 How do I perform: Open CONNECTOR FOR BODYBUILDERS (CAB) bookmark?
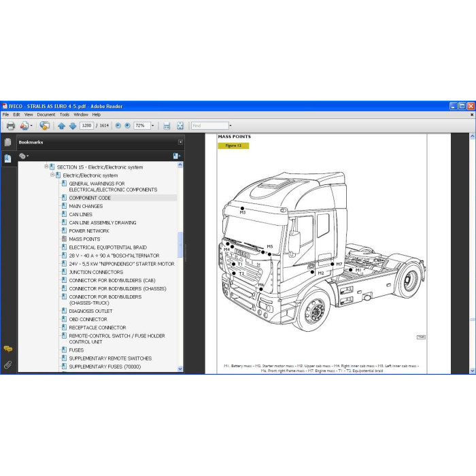(x=112, y=280)
